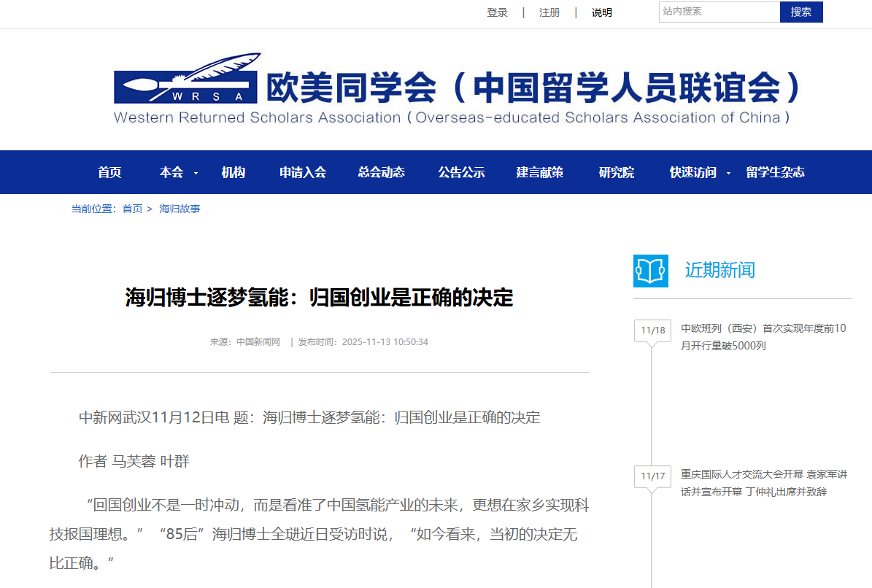Select 研究院 in navigation bar
Image resolution: width=872 pixels, height=588 pixels.
point(616,172)
